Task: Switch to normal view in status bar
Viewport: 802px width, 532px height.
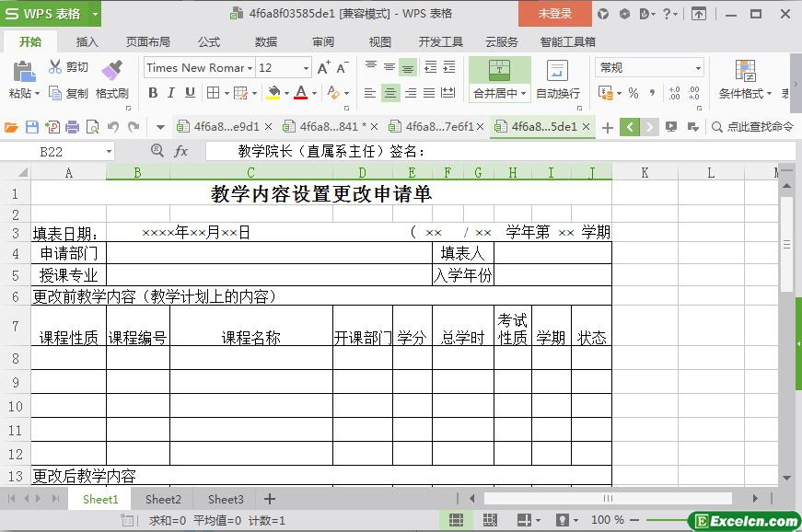Action: (x=456, y=520)
